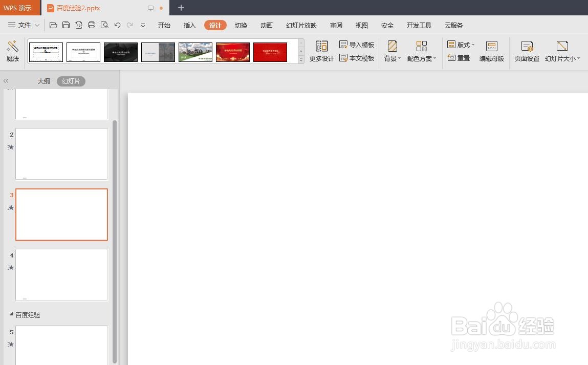Collapse the slide panel with the double chevron
This screenshot has width=588, height=365.
pos(6,81)
